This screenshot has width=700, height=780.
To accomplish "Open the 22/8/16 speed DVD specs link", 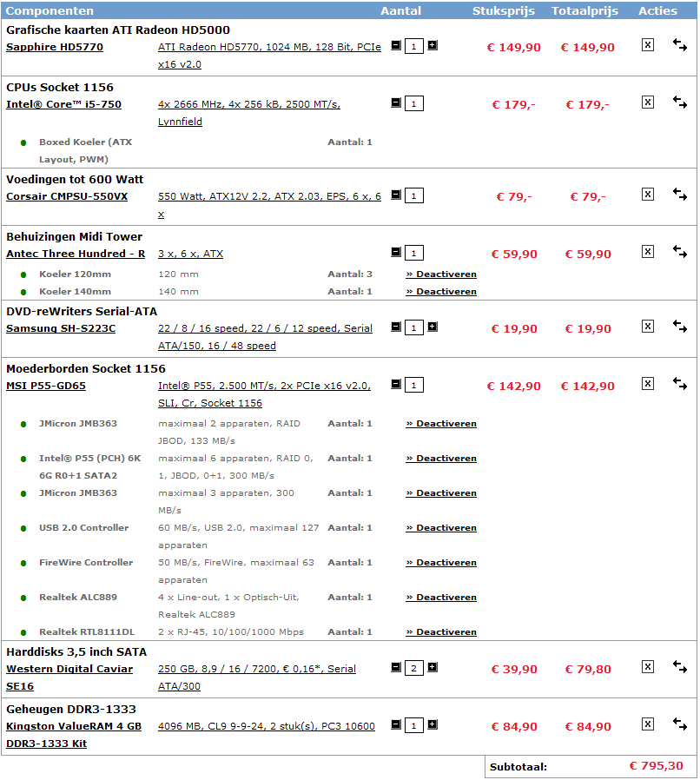I will pyautogui.click(x=265, y=337).
